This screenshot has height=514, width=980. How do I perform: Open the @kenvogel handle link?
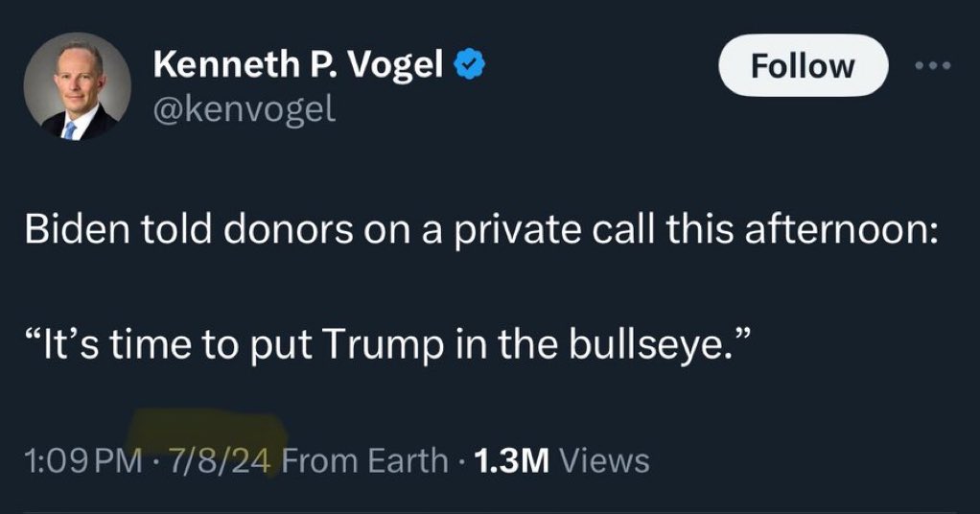[245, 109]
